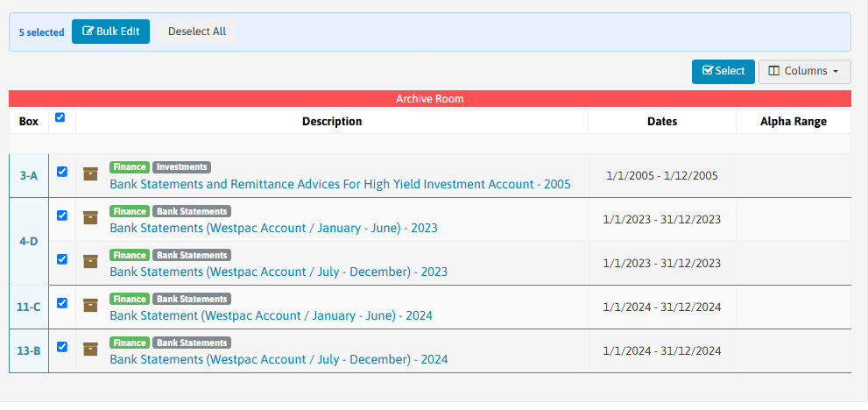Uncheck the Westpac July - December 2023 checkbox
The height and width of the screenshot is (410, 868).
click(62, 259)
